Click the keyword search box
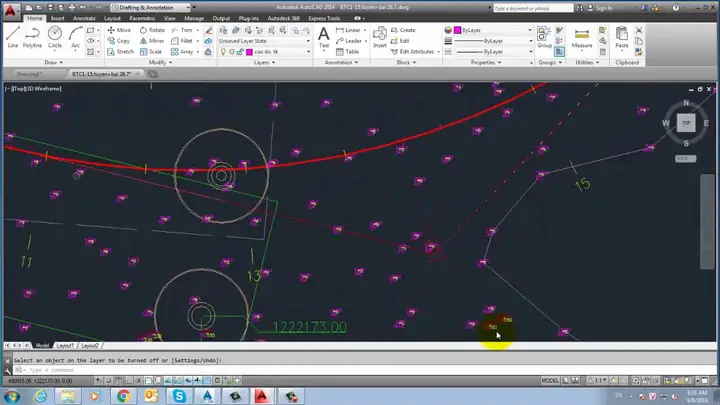 tap(533, 8)
